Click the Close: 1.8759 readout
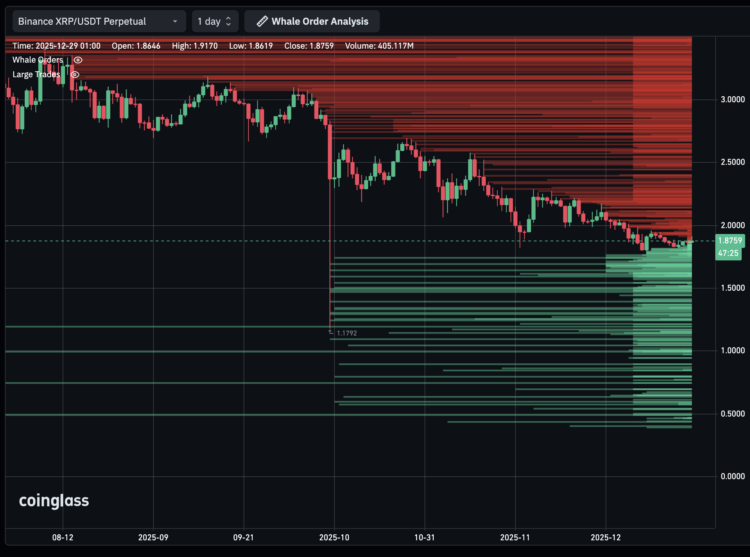Screen dimensions: 750x557 point(309,46)
